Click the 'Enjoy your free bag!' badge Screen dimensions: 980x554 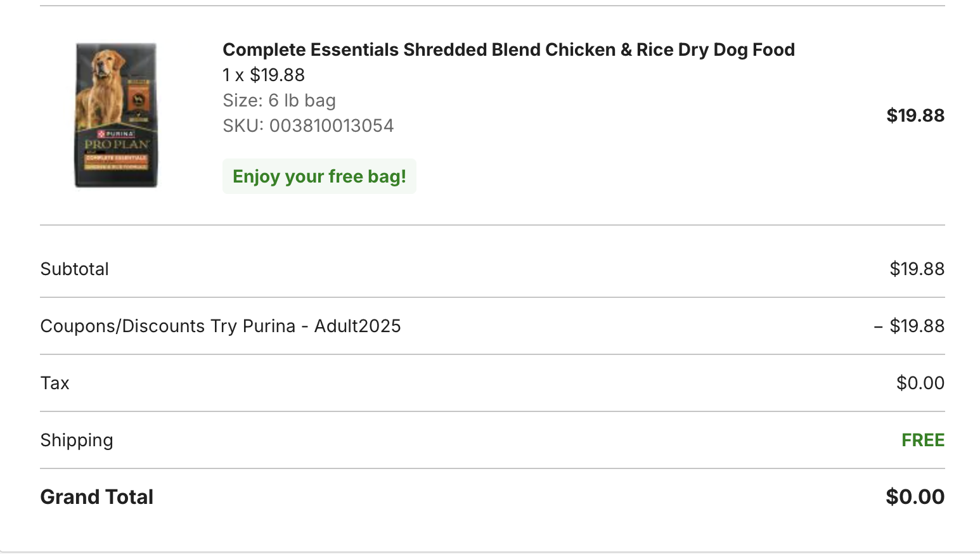(319, 176)
